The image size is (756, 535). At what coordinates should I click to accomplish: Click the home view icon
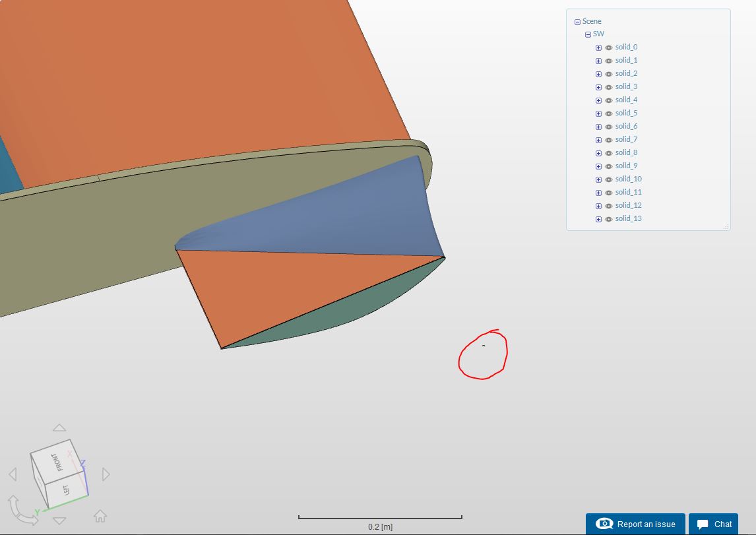(100, 517)
